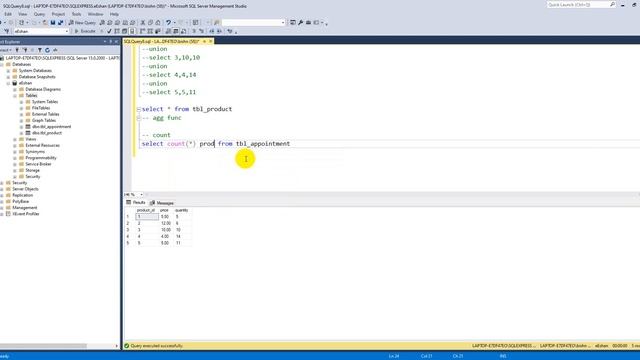Screen dimensions: 640x360
Task: Select the XEvent Profiler node
Action: pos(25,214)
